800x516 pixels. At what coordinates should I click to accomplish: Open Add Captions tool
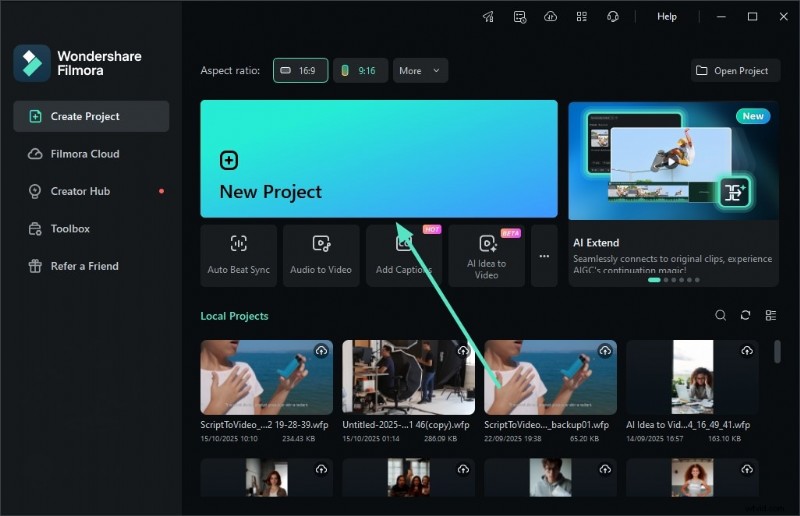[404, 256]
